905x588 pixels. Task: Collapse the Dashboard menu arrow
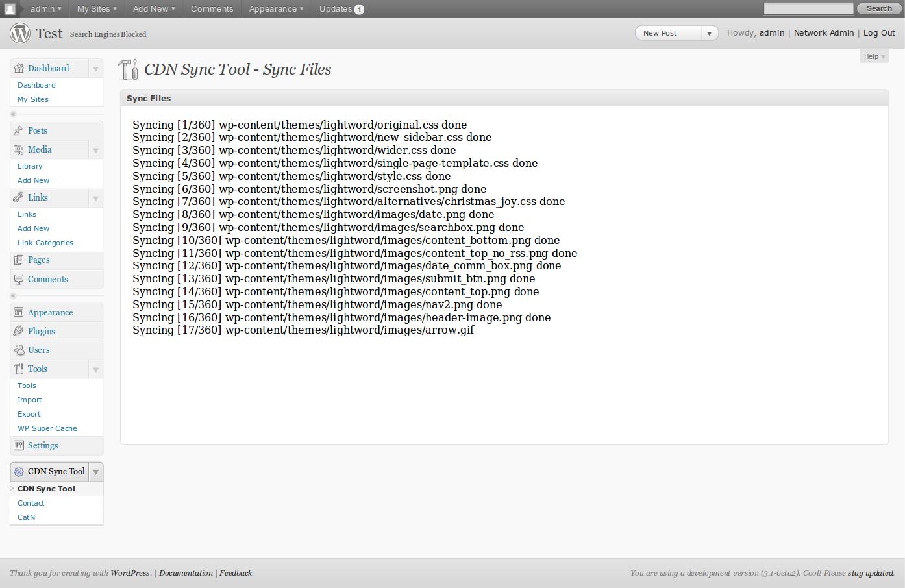[x=95, y=69]
